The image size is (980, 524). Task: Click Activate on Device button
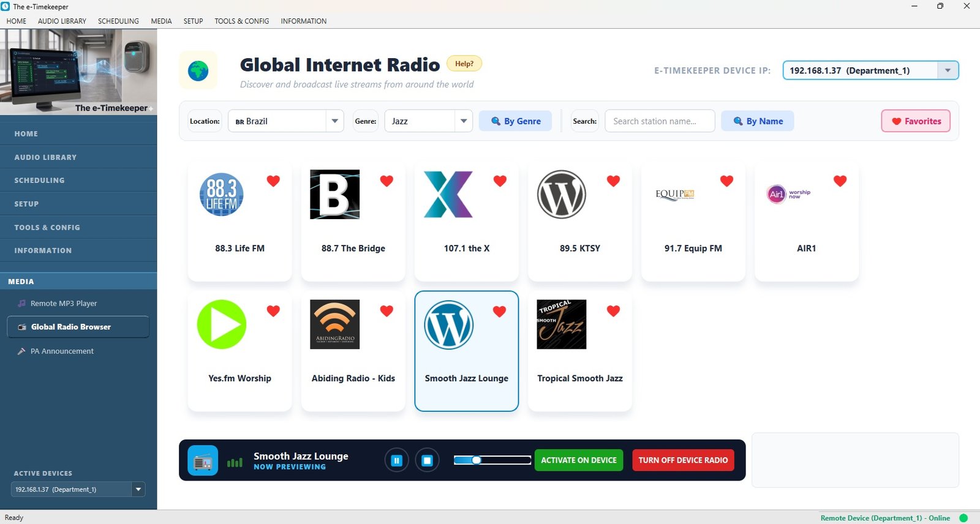[579, 460]
